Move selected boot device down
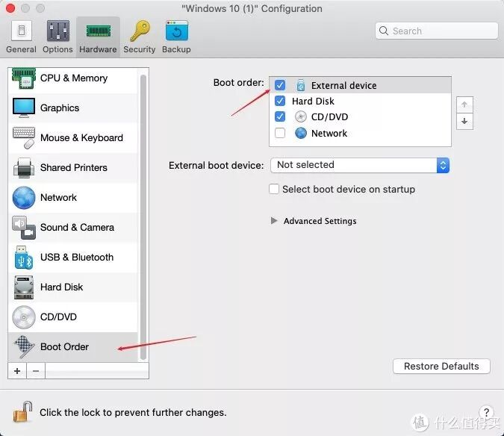The height and width of the screenshot is (436, 504). [464, 122]
